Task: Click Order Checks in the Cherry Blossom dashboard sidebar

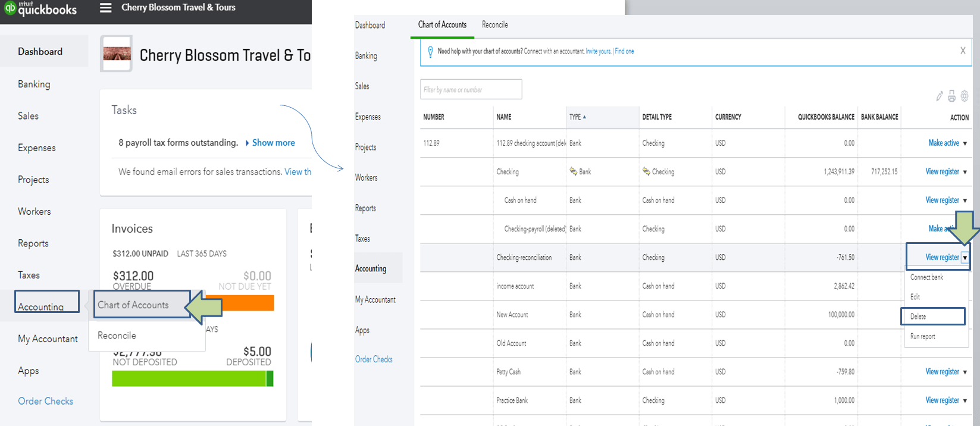Action: coord(45,401)
